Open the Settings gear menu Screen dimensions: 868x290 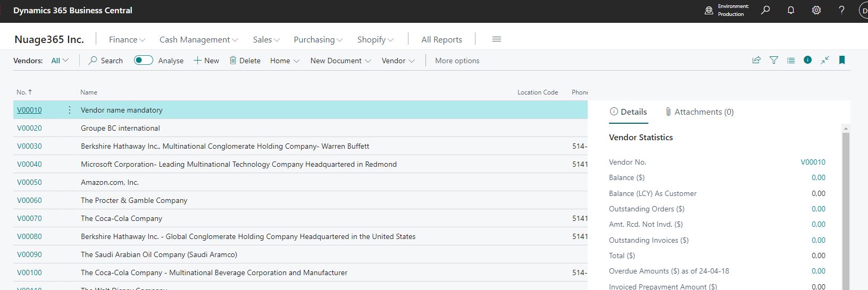coord(816,10)
